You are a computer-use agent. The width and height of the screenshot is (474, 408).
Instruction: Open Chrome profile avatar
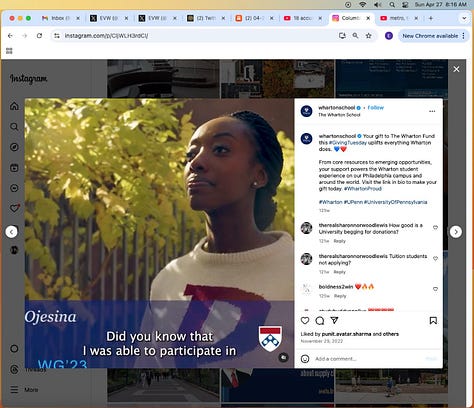pyautogui.click(x=389, y=36)
